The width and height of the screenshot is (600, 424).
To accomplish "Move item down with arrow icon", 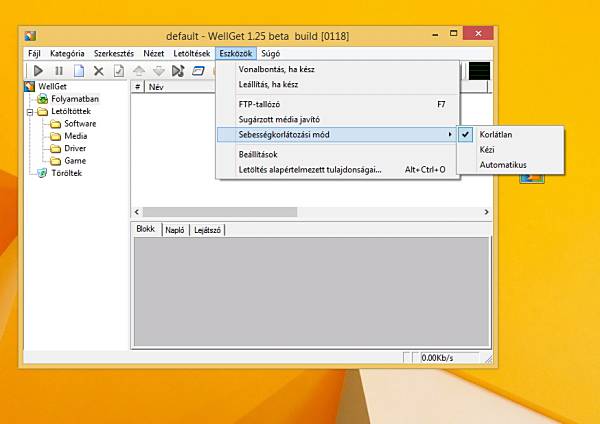I will tap(158, 71).
